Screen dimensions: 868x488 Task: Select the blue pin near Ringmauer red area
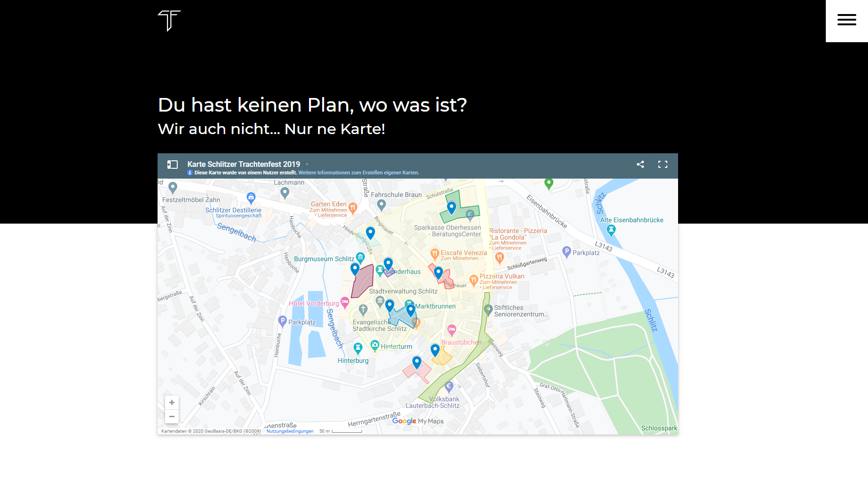pyautogui.click(x=438, y=273)
